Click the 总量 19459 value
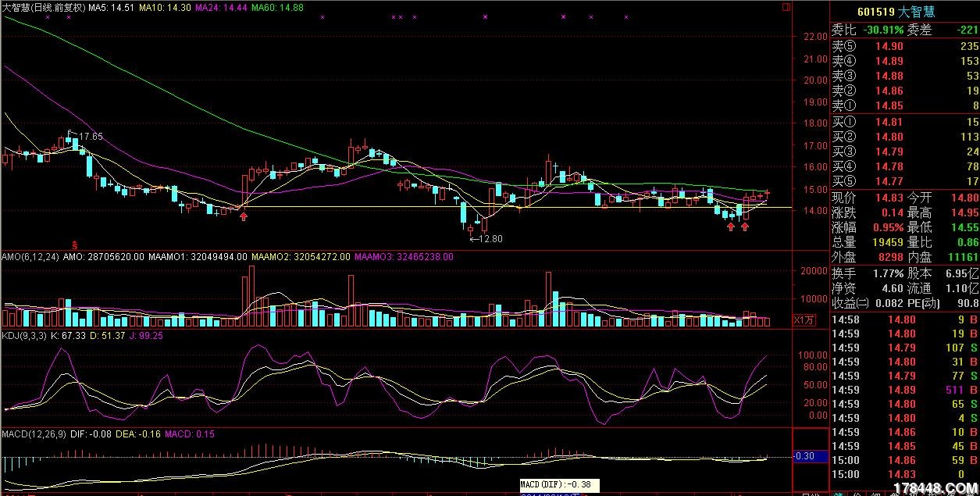The width and height of the screenshot is (980, 496). pyautogui.click(x=888, y=242)
